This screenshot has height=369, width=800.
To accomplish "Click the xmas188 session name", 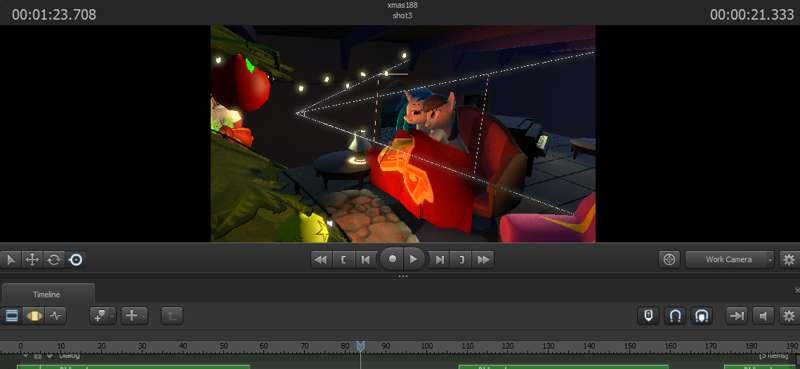I will tap(402, 5).
